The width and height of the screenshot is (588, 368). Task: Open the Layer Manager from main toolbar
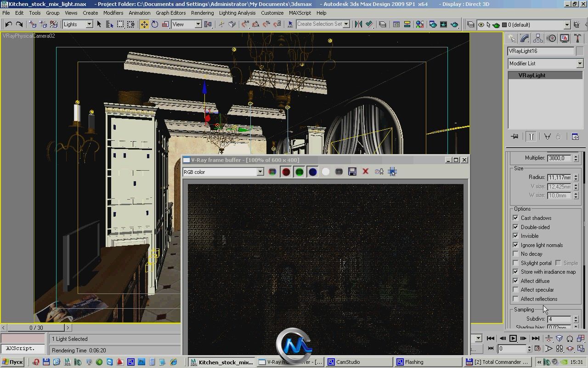[382, 24]
